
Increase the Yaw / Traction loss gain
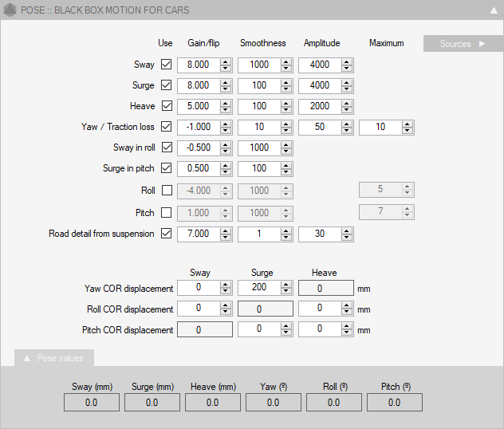(226, 124)
